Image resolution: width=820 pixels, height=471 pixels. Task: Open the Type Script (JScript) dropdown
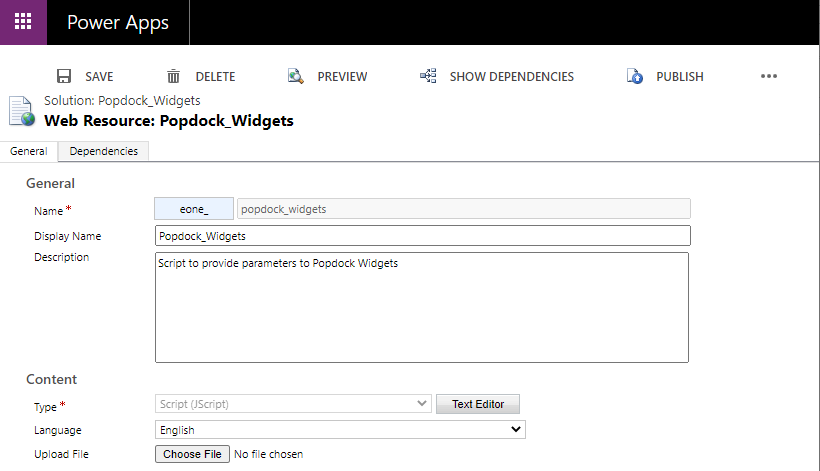pos(293,404)
